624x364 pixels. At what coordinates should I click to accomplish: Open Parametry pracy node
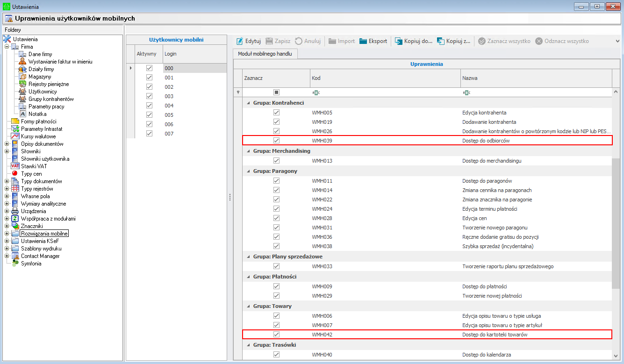46,107
